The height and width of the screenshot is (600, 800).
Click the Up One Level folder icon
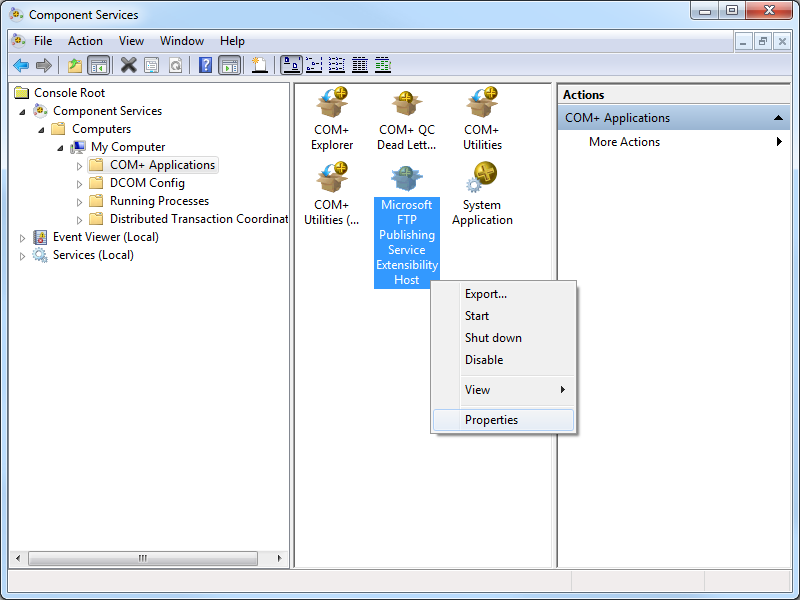pos(74,65)
